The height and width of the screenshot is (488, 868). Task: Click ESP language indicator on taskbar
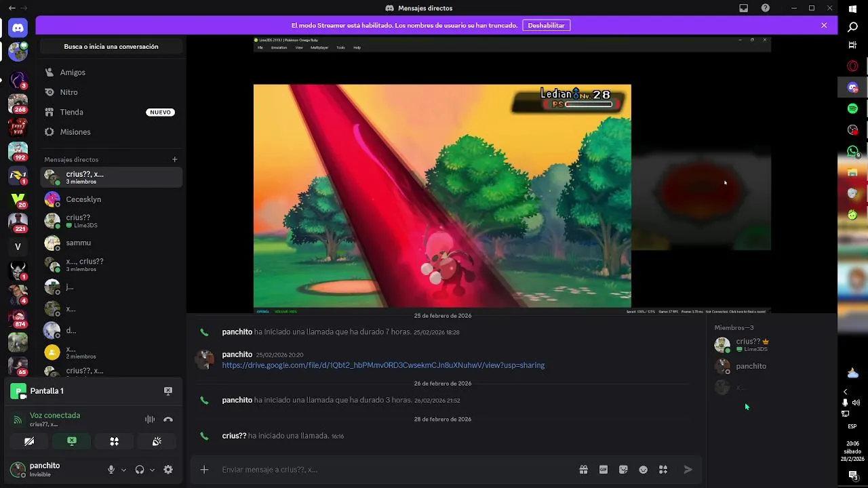pyautogui.click(x=852, y=426)
